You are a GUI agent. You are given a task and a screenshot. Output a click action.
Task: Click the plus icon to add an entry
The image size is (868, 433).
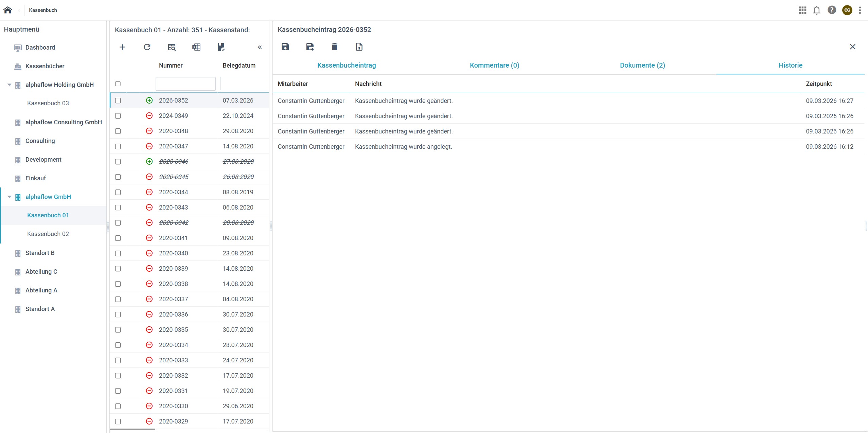[122, 47]
